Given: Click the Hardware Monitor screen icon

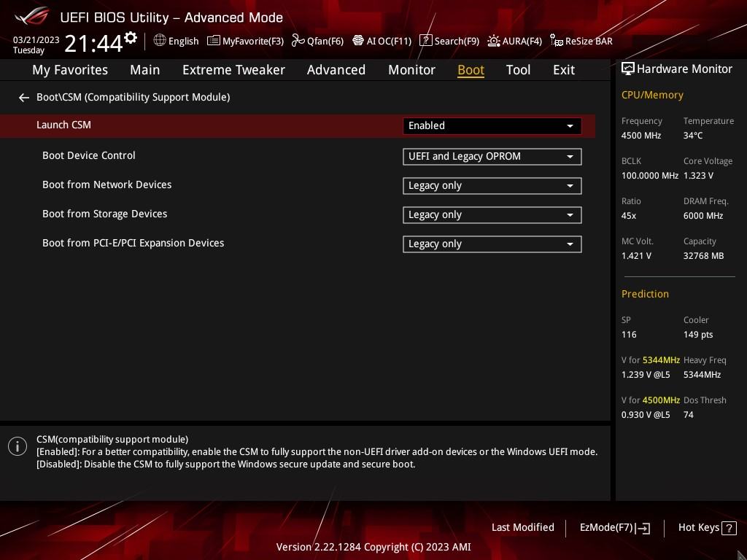Looking at the screenshot, I should pyautogui.click(x=628, y=69).
